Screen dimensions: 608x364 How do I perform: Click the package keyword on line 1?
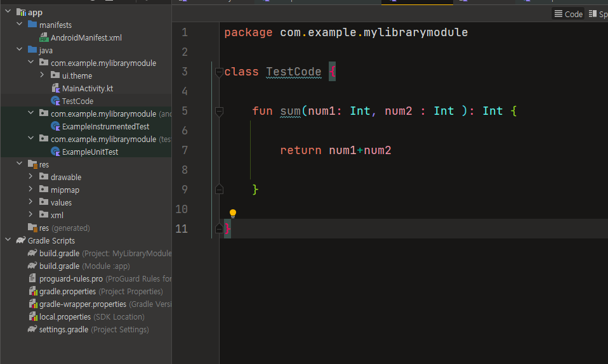point(248,32)
